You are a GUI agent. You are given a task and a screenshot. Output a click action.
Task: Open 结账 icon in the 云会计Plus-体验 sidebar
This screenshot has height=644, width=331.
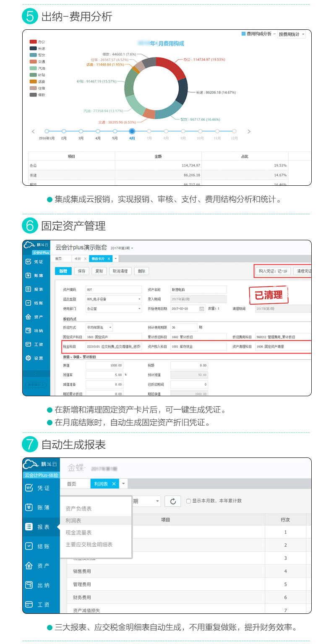click(x=29, y=546)
